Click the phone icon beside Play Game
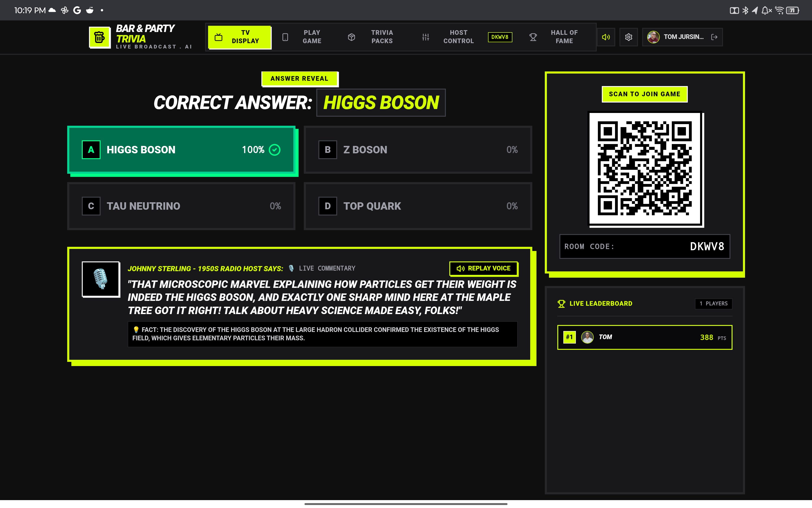 click(285, 37)
